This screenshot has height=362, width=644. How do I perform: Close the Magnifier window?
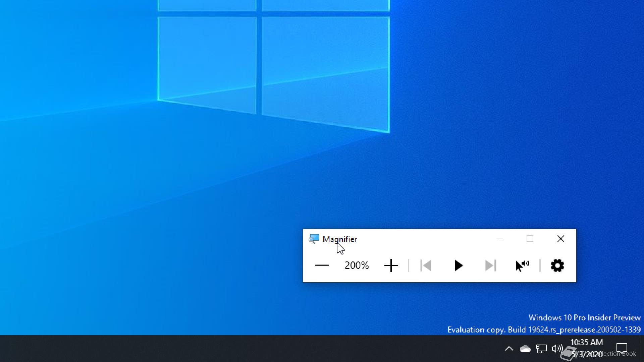[x=560, y=239]
